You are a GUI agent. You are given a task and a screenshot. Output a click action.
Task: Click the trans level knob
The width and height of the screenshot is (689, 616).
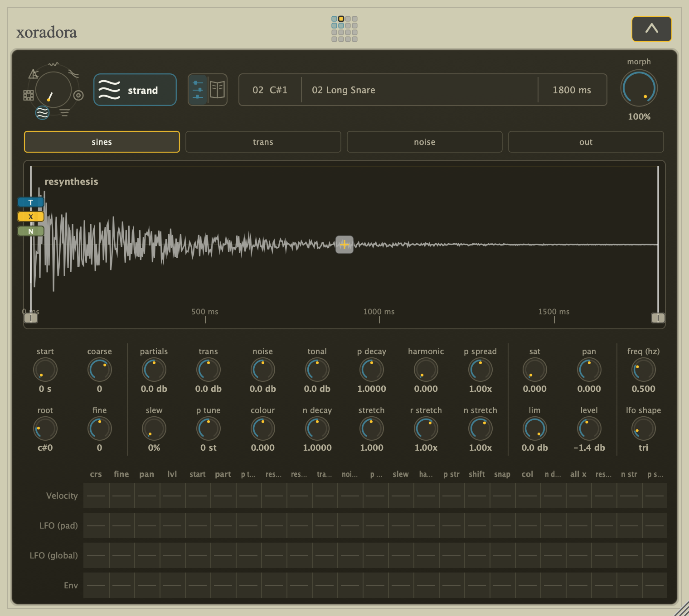(x=209, y=370)
